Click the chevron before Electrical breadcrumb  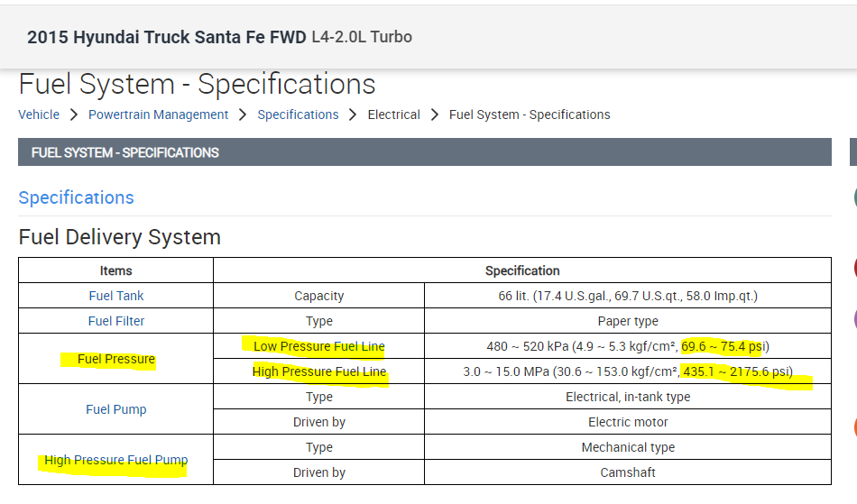[x=354, y=115]
